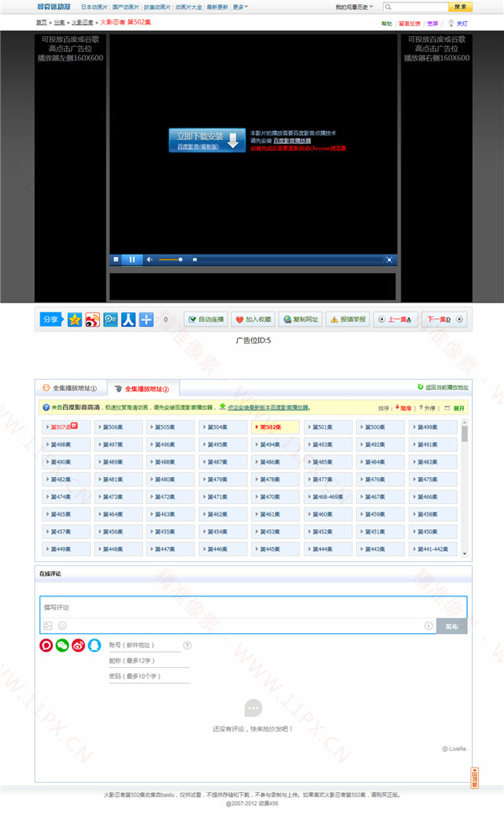504x819 pixels.
Task: Open 国产动画片 in the top menu
Action: pos(125,8)
